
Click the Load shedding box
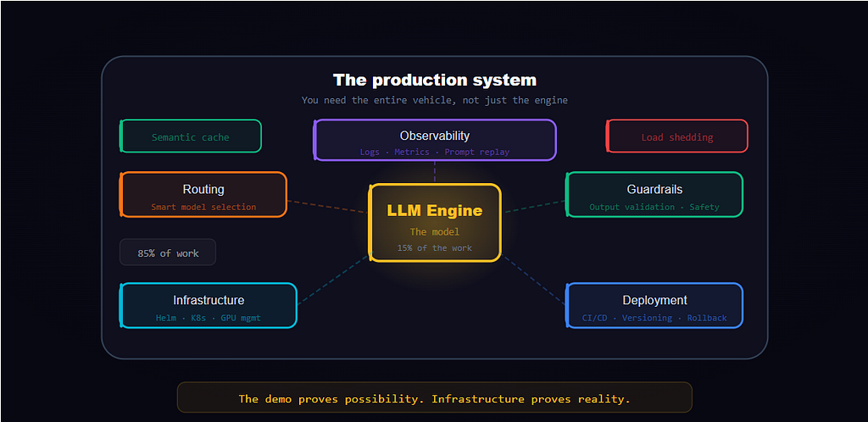[677, 136]
